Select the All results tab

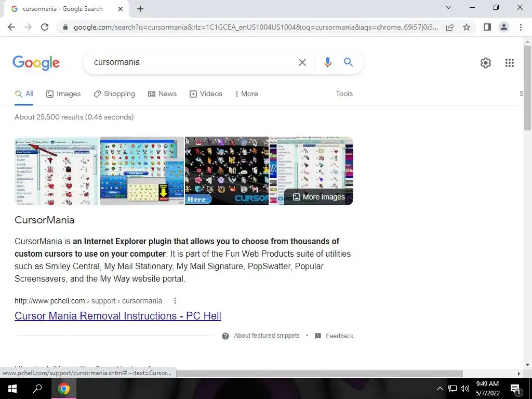pyautogui.click(x=24, y=94)
